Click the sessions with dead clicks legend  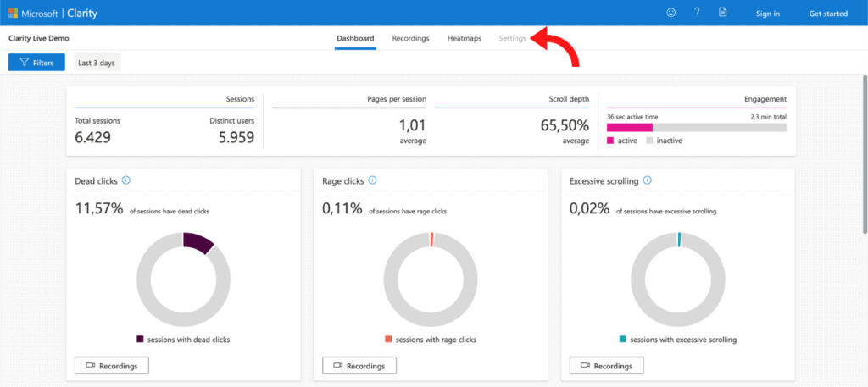pos(183,340)
